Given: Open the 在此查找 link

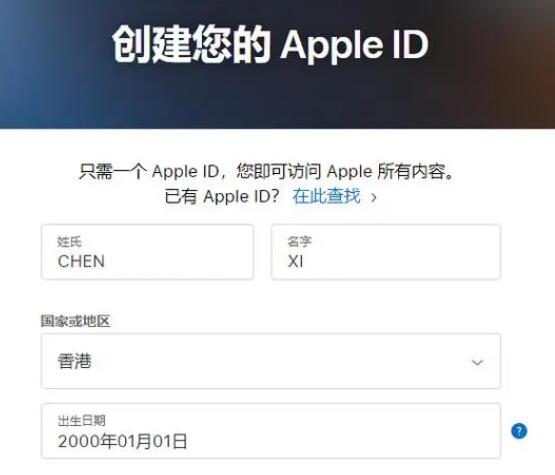Looking at the screenshot, I should [x=326, y=196].
